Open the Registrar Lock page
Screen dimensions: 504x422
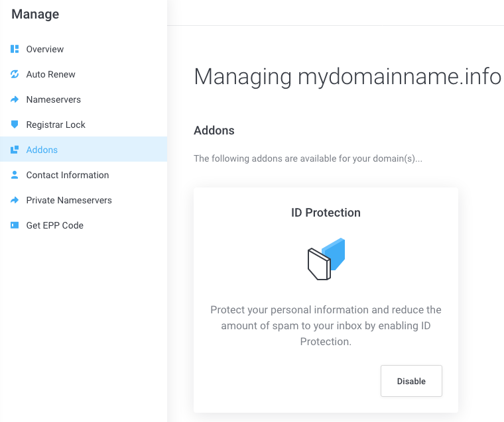pos(56,125)
